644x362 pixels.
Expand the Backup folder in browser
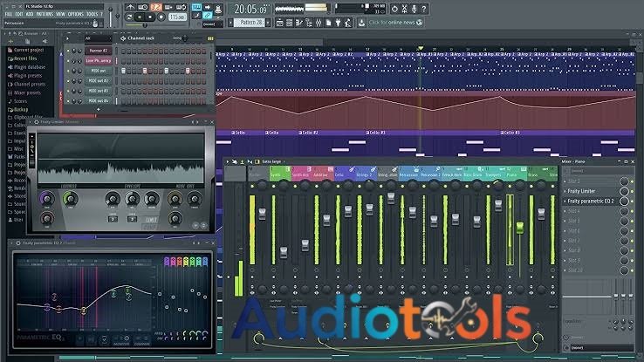(17, 110)
